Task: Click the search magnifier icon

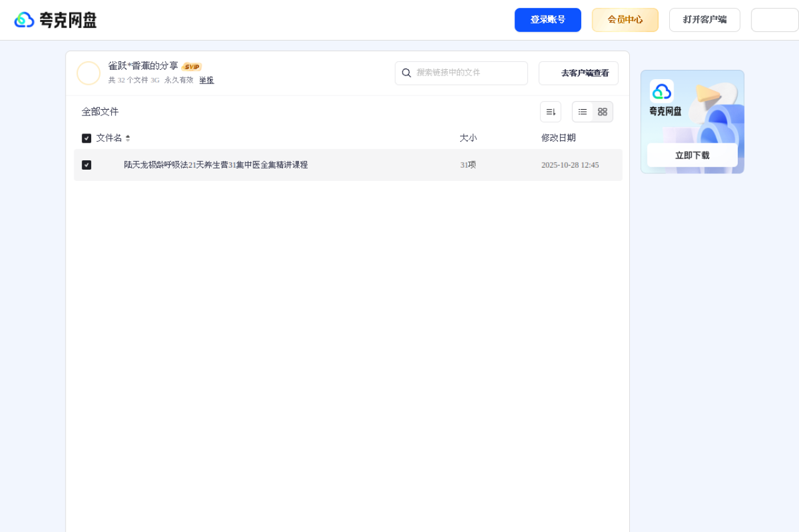Action: (407, 73)
